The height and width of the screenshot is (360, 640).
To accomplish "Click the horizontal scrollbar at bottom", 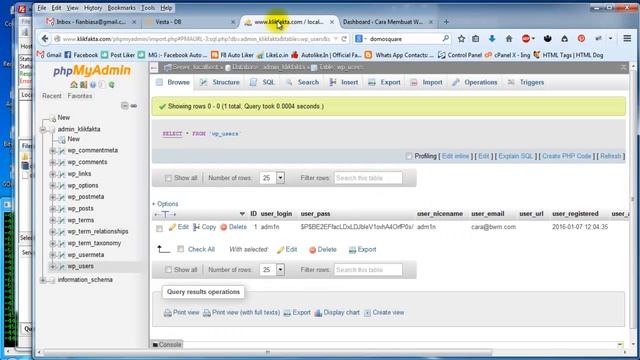I will [x=267, y=352].
